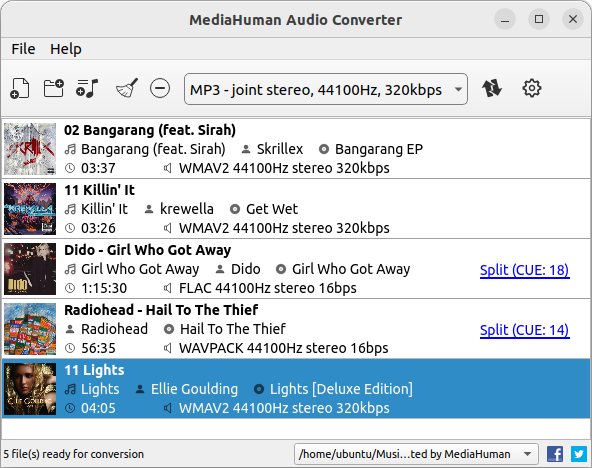
Task: Select the Dido album cover thumbnail
Action: (x=30, y=269)
